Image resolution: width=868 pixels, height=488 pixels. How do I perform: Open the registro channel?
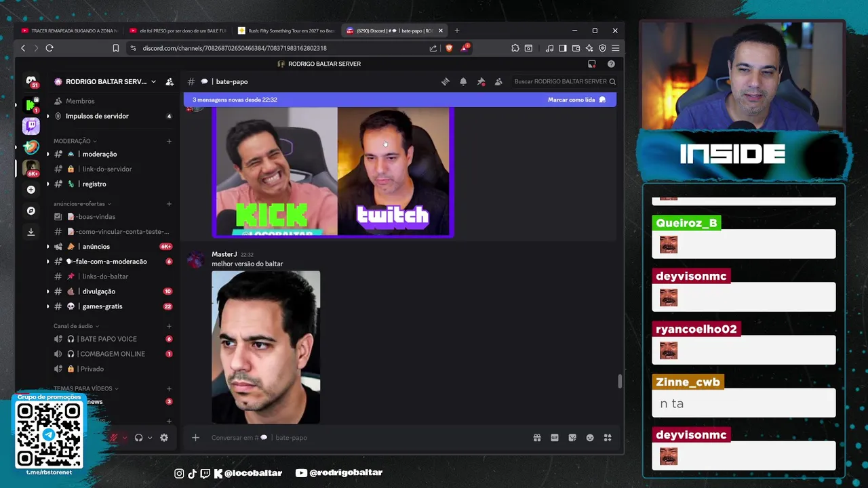pyautogui.click(x=113, y=184)
